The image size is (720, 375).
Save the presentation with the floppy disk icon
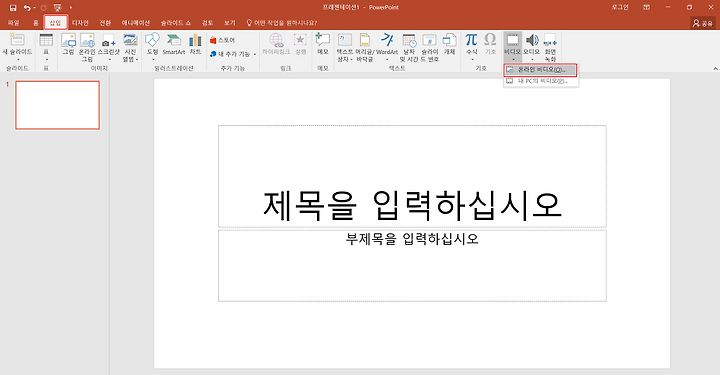click(13, 8)
